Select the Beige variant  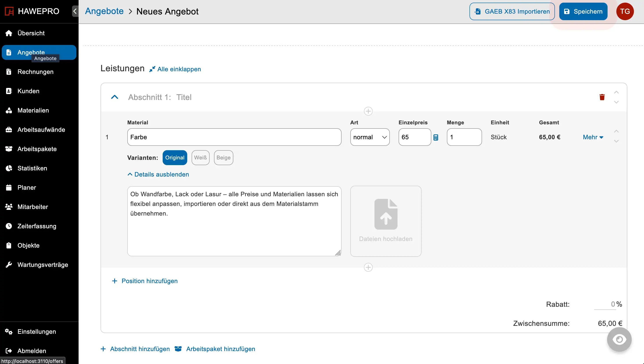coord(223,157)
